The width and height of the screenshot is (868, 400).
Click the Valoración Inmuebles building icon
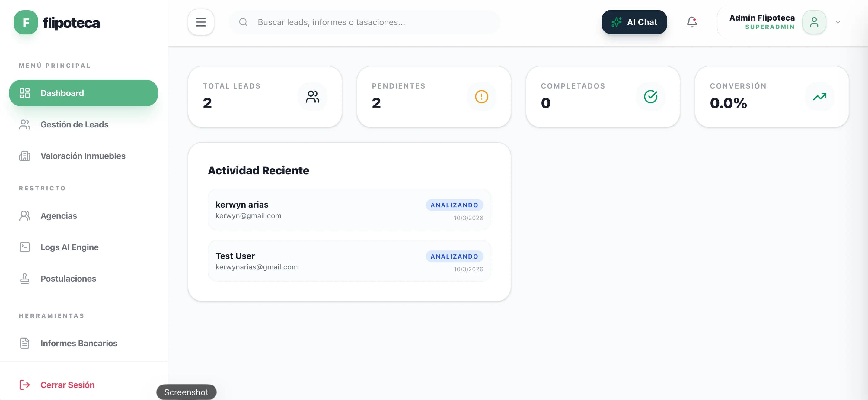pos(25,156)
